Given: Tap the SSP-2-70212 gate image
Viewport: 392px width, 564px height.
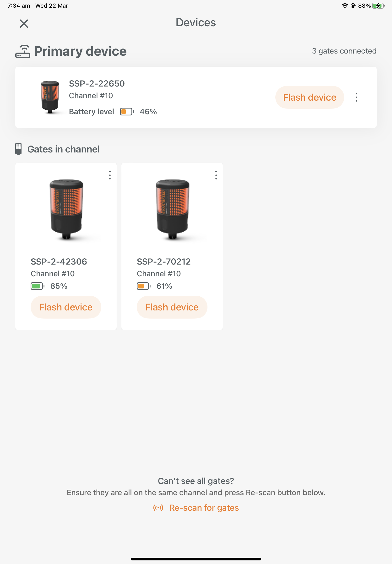Looking at the screenshot, I should click(x=172, y=209).
